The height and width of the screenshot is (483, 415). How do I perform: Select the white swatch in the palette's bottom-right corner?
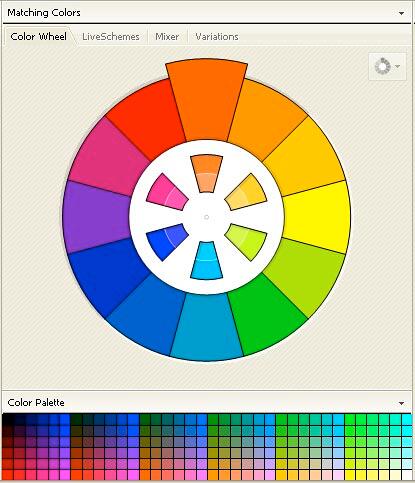[x=407, y=475]
